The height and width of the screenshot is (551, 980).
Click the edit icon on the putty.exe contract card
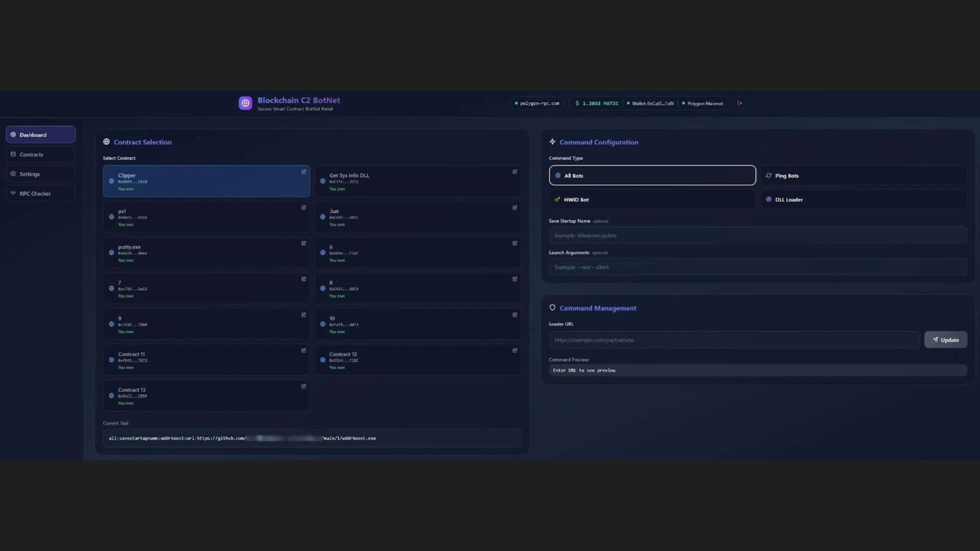303,243
